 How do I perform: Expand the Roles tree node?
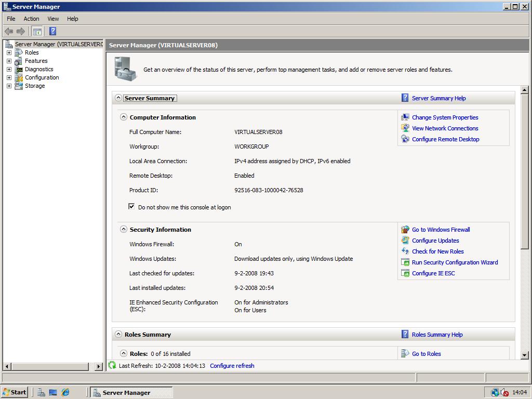[9, 52]
